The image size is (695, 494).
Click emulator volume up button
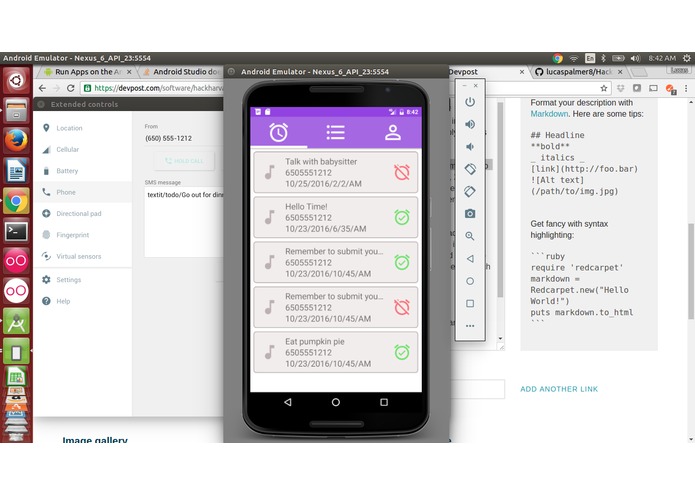coord(470,124)
